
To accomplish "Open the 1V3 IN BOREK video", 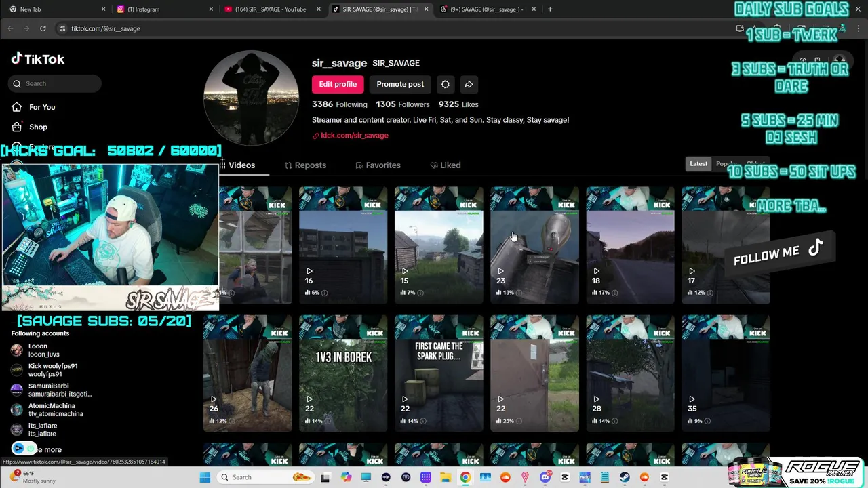I will tap(343, 373).
